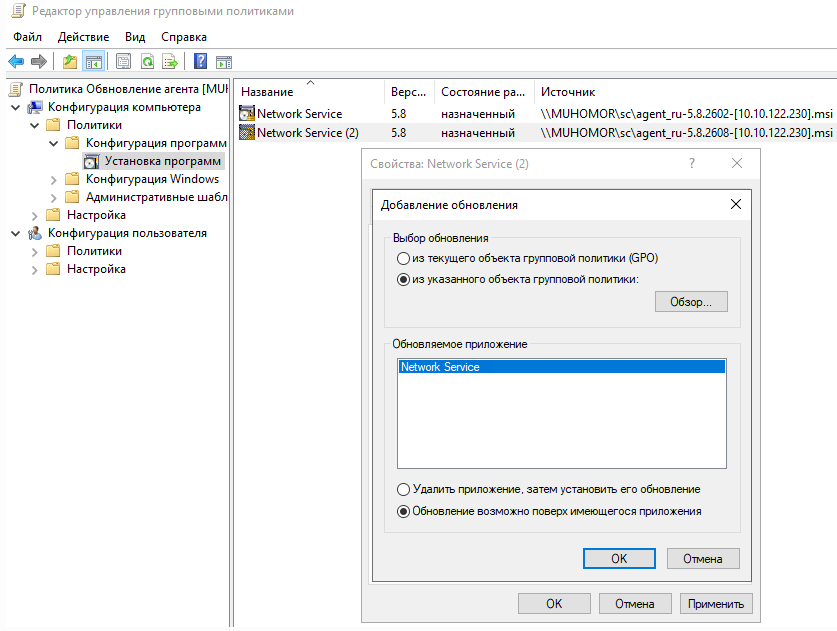Open Properties via the toolbar icon
Viewport: 837px width, 631px height.
click(123, 62)
